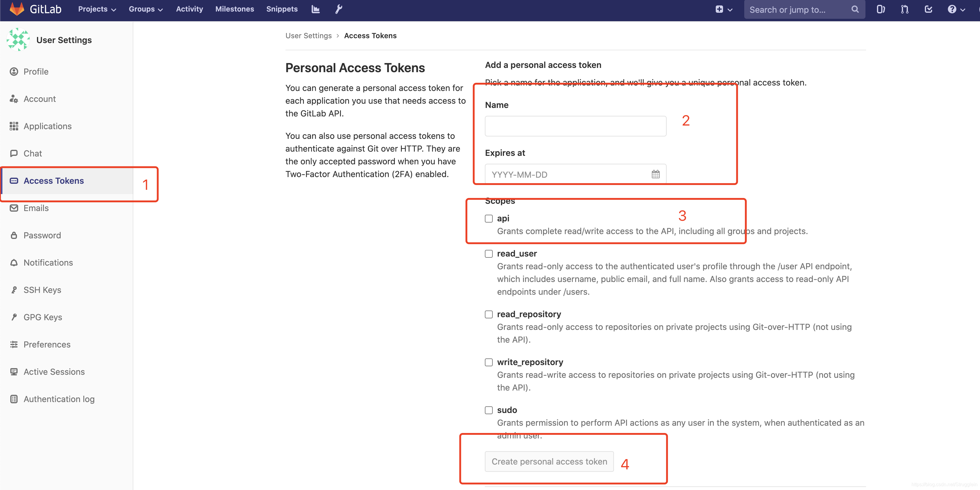Click the Profile sidebar icon

14,72
